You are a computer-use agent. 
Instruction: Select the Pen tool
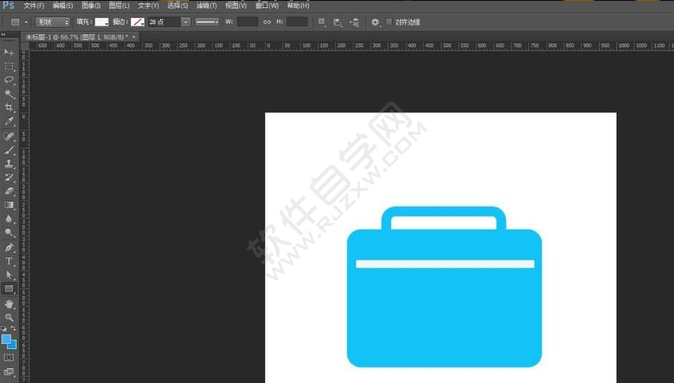(9, 247)
